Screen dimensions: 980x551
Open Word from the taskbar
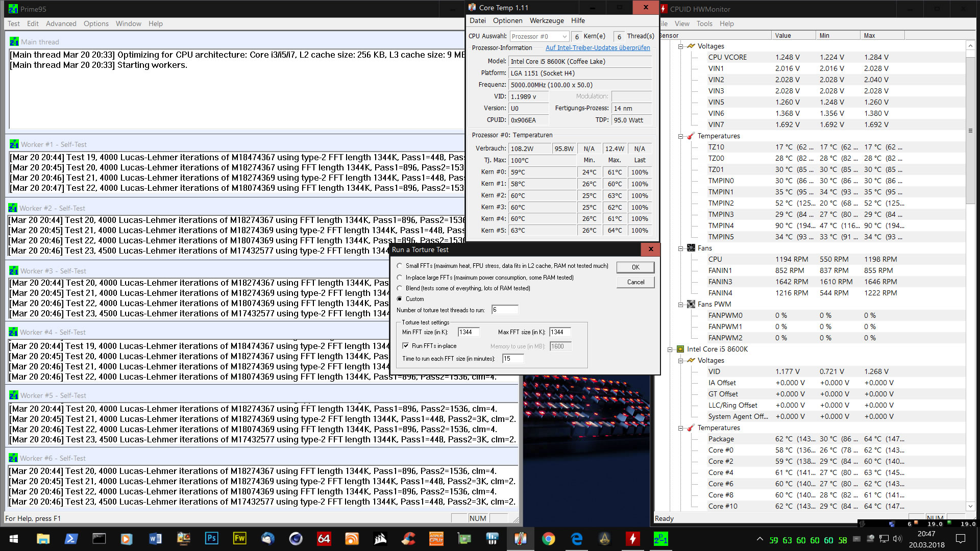[x=155, y=539]
